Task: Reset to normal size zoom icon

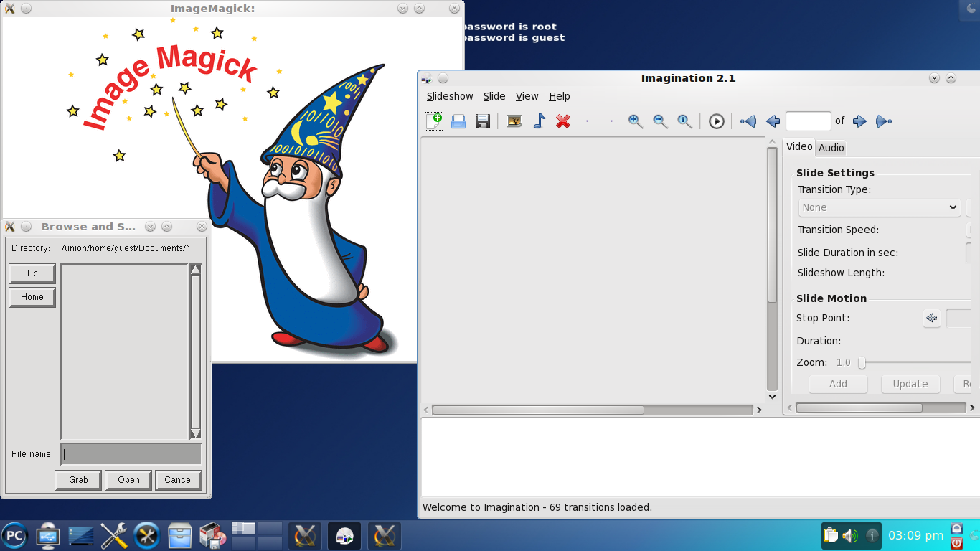Action: pyautogui.click(x=685, y=121)
